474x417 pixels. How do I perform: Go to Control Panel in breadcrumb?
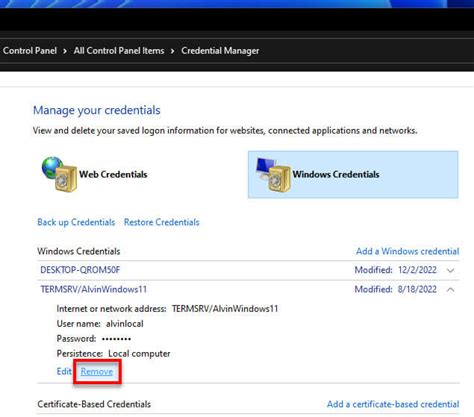(30, 51)
